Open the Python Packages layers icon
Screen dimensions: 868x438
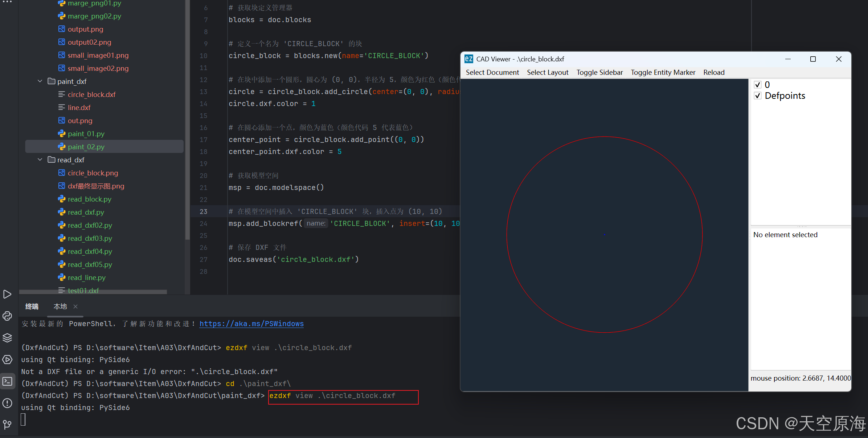[x=7, y=337]
